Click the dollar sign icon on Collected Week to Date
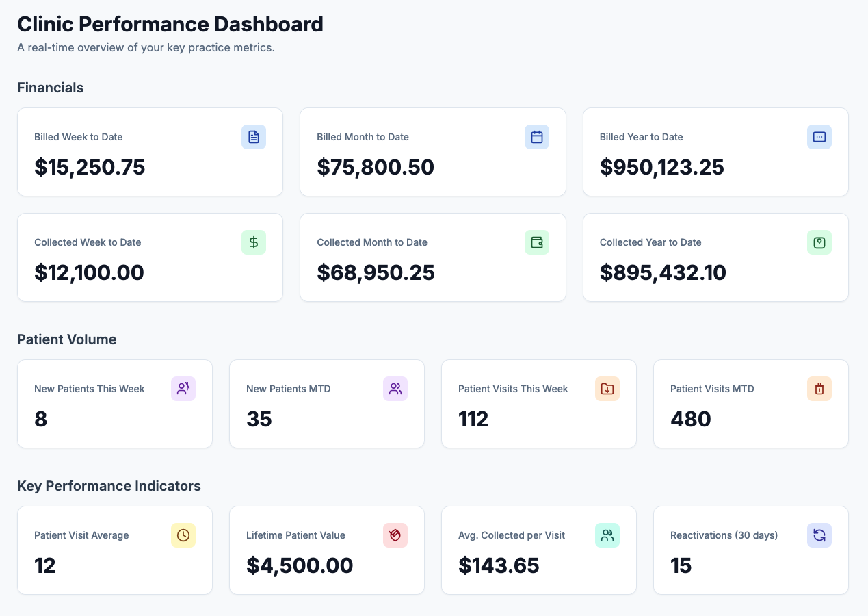This screenshot has height=616, width=868. tap(254, 242)
